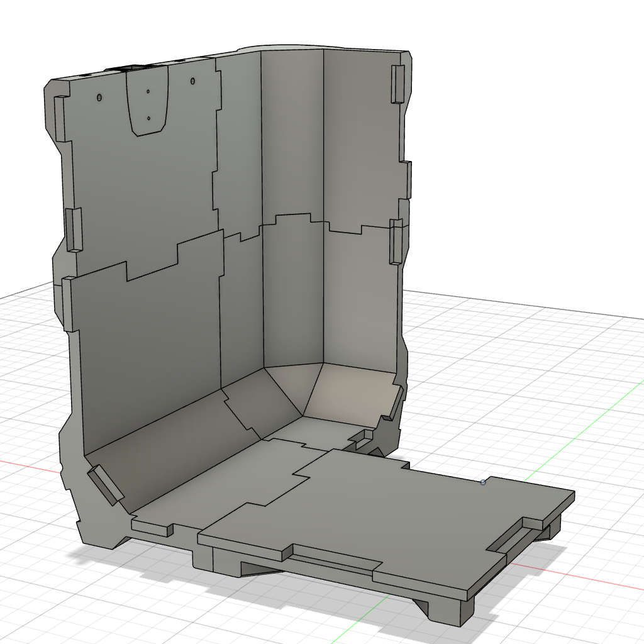Select the tapered recessed face on upper left wall
The height and width of the screenshot is (644, 644).
pos(147,101)
